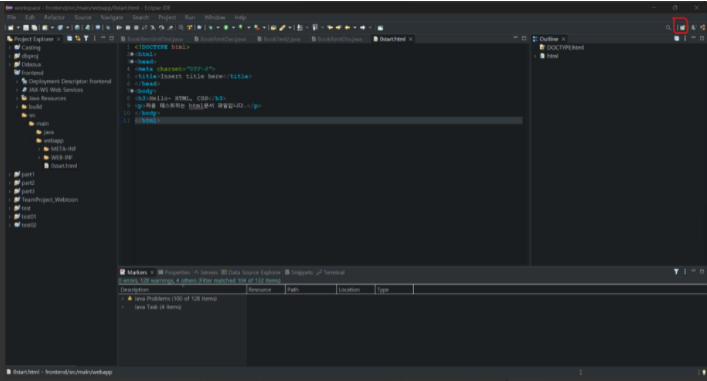This screenshot has width=707, height=381.
Task: Expand the WEB-INF folder
Action: [x=39, y=157]
